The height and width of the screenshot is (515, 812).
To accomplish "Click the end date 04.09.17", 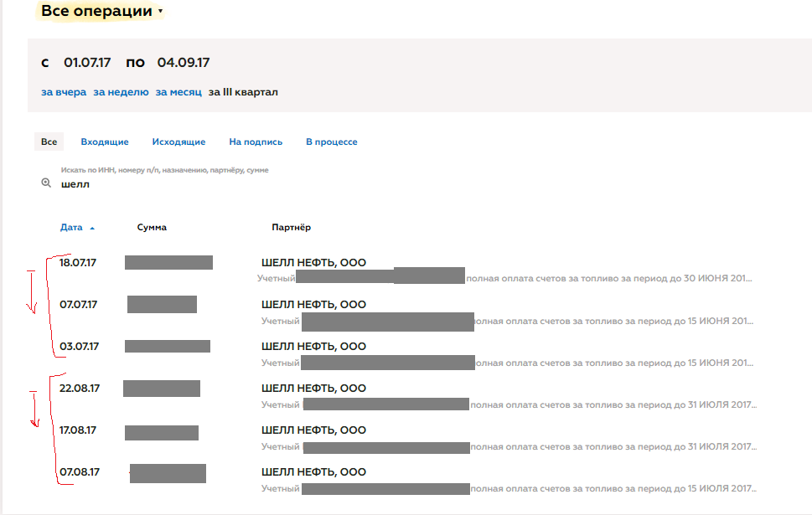I will 184,63.
